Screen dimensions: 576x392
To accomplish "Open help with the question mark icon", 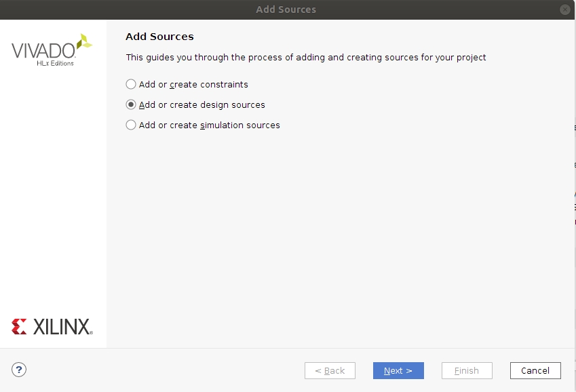I will coord(19,370).
